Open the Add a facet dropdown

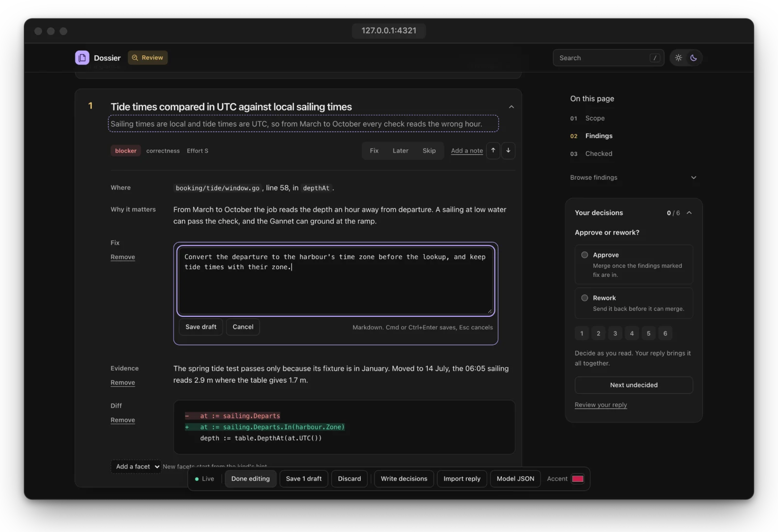pyautogui.click(x=136, y=466)
